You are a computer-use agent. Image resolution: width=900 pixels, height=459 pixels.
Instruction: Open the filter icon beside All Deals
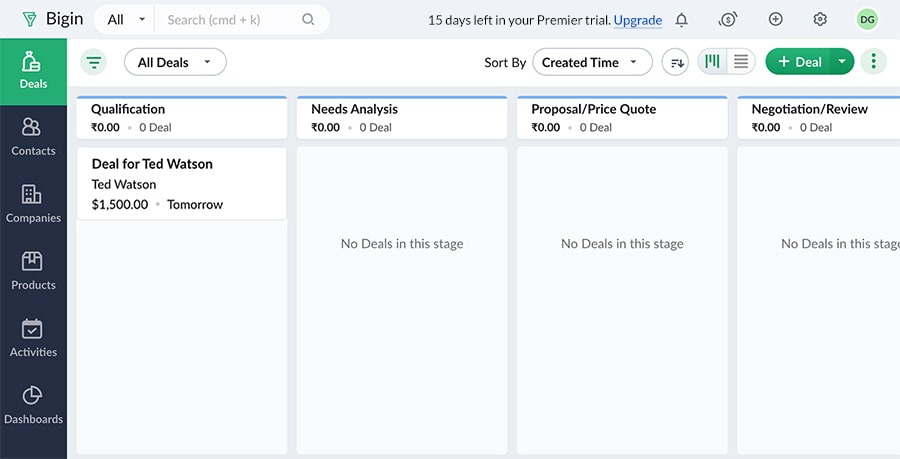pyautogui.click(x=94, y=62)
